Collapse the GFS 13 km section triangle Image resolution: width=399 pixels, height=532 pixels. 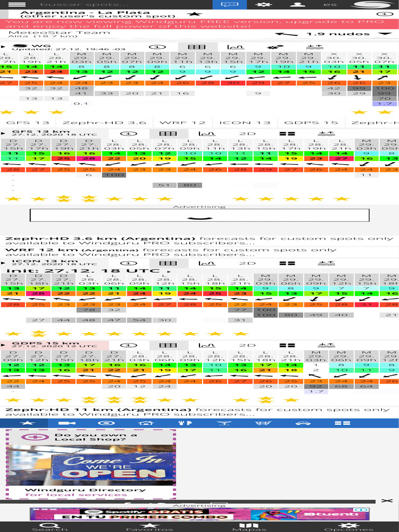click(3, 134)
